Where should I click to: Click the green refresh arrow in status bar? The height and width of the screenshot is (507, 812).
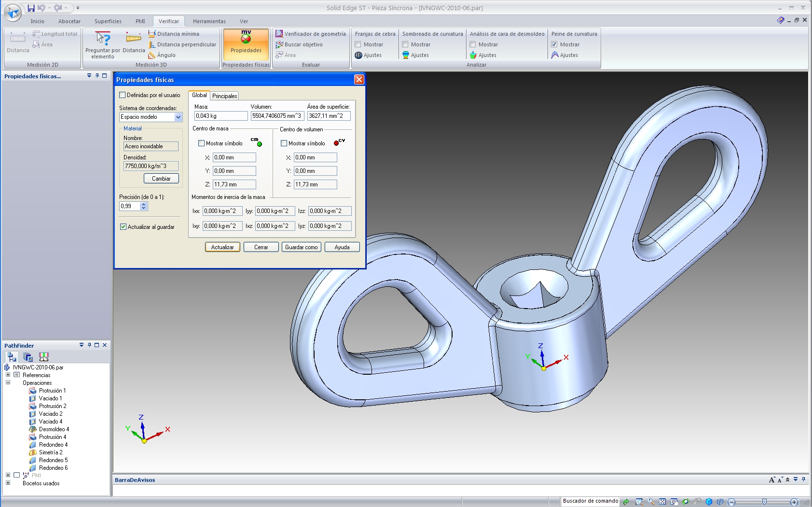pyautogui.click(x=626, y=502)
